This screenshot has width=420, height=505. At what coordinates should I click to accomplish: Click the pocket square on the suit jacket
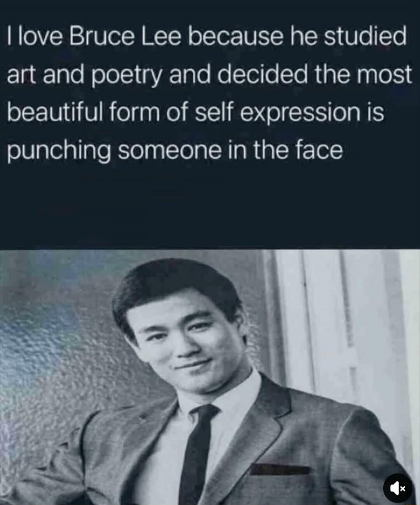279,469
